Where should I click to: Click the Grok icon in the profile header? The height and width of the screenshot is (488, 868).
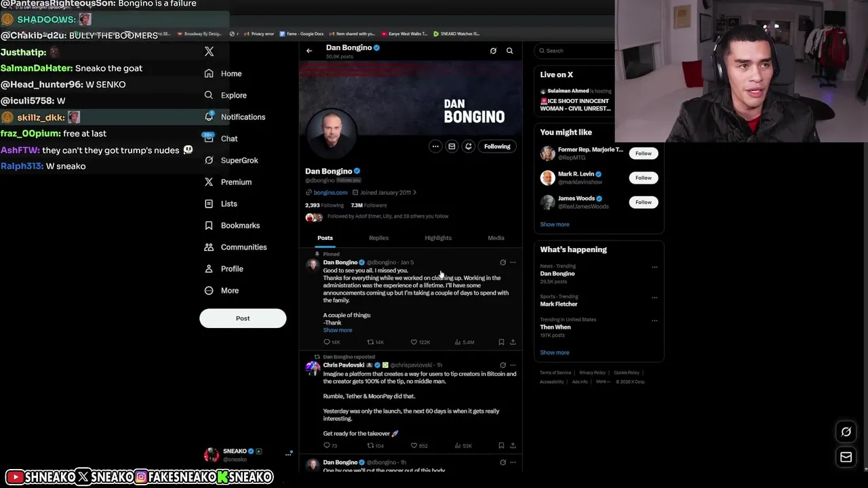coord(493,51)
